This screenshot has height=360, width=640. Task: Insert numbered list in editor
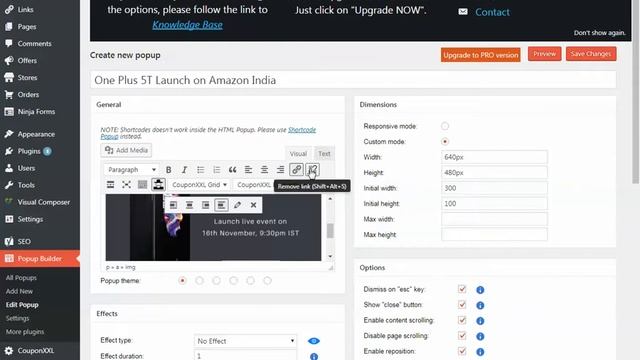(216, 170)
